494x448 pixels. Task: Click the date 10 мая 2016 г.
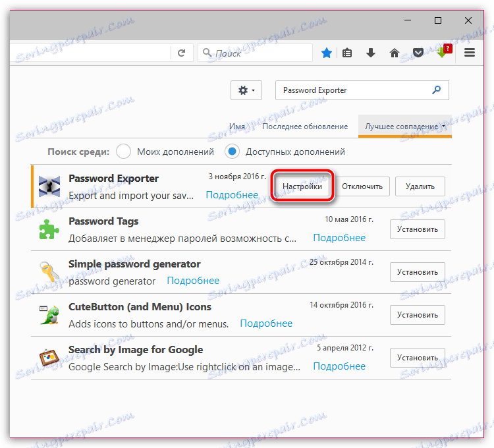click(x=349, y=219)
